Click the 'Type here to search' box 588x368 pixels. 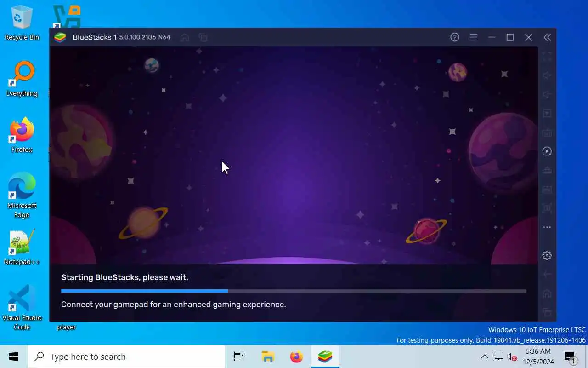coord(126,356)
